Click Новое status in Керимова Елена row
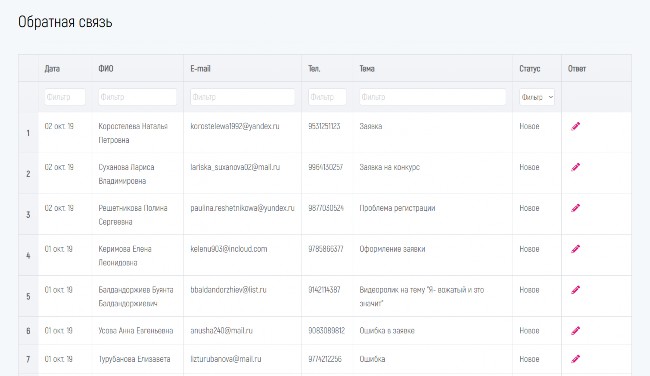 (529, 249)
